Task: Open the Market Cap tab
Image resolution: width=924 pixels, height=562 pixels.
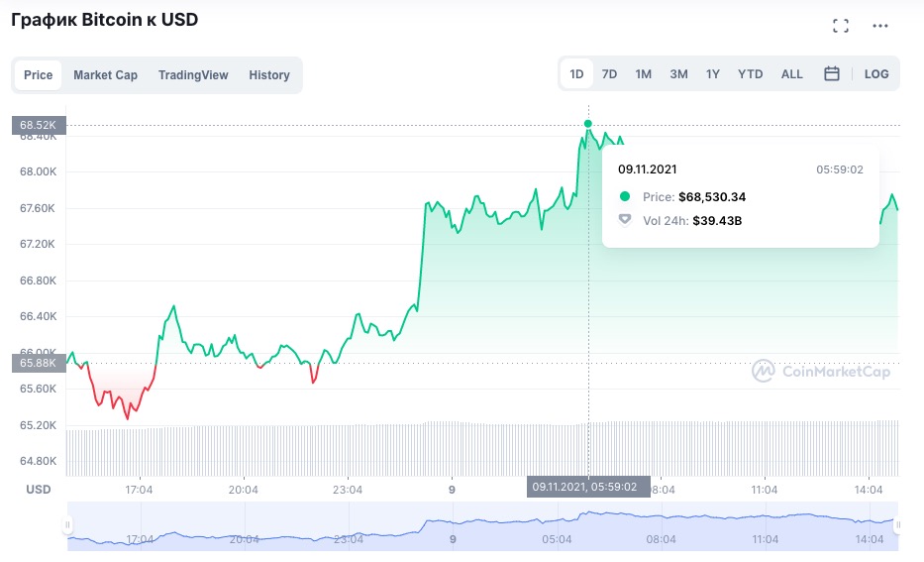Action: pyautogui.click(x=105, y=75)
